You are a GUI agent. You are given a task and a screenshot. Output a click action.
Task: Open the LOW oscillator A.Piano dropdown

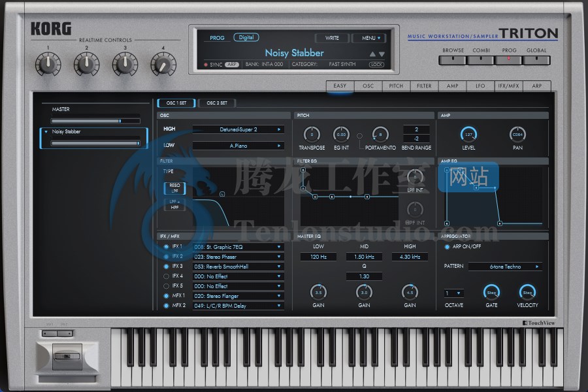pos(238,146)
